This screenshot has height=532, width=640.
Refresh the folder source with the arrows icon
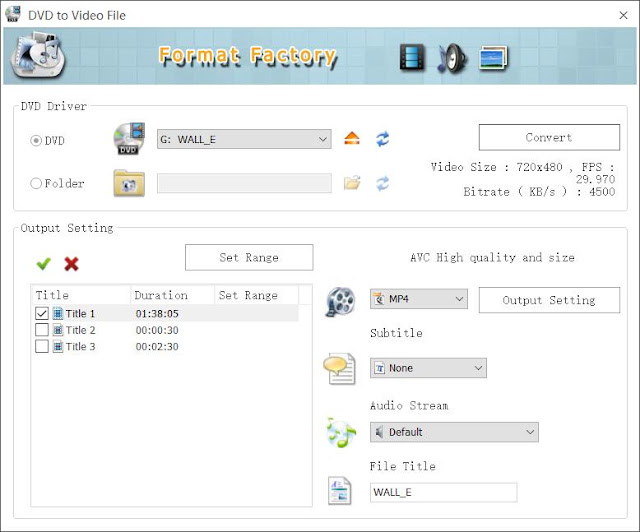[x=382, y=183]
